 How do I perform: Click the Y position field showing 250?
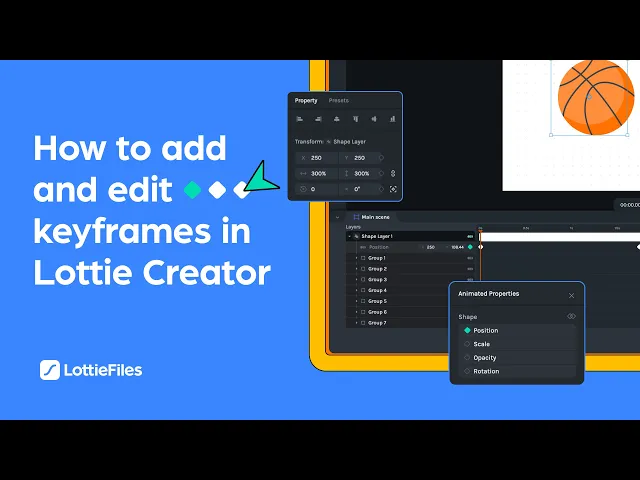(x=358, y=158)
